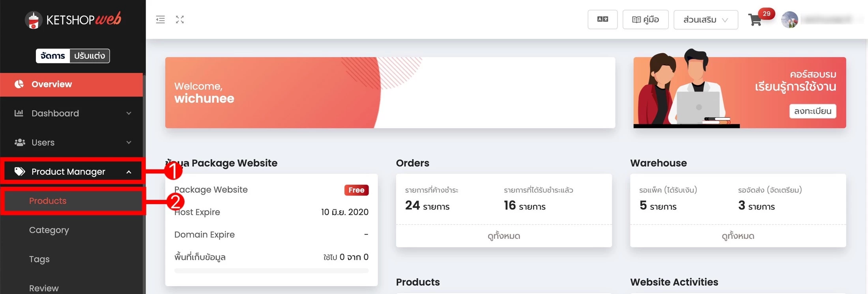Collapse the sidebar menu icon
Viewport: 868px width, 294px height.
(x=160, y=19)
